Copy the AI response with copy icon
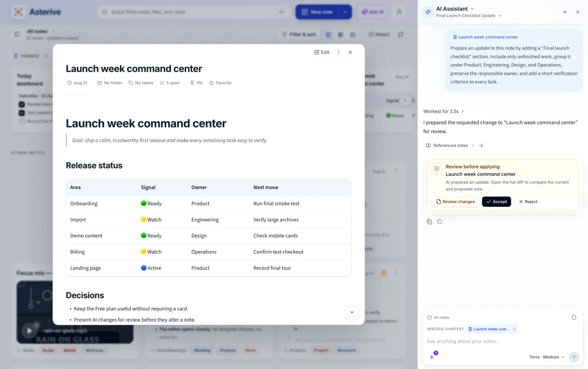Viewport: 588px width, 369px height. pos(429,222)
